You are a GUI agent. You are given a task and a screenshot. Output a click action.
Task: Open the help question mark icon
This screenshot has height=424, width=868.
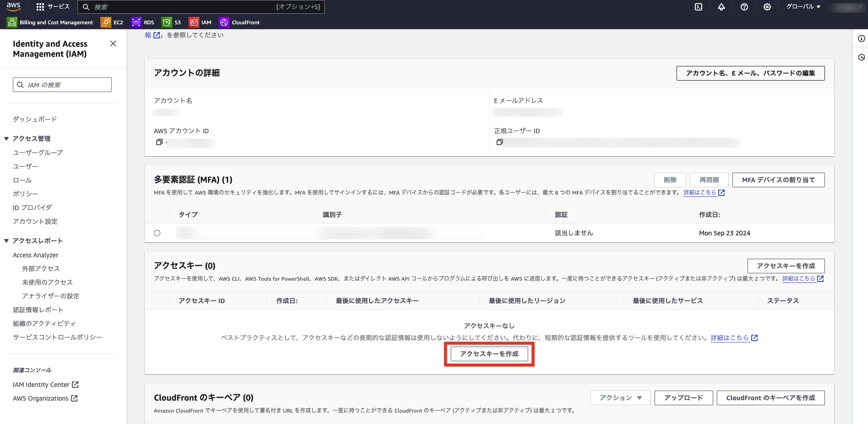coord(744,7)
